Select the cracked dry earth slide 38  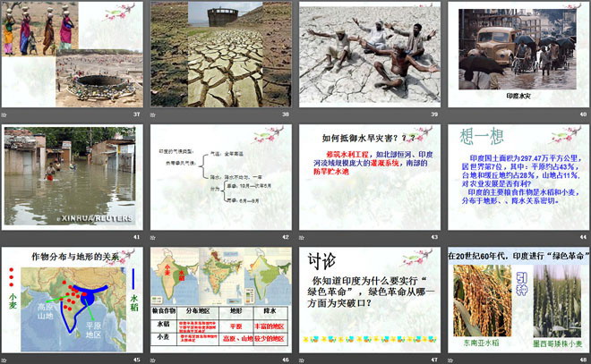coord(219,55)
